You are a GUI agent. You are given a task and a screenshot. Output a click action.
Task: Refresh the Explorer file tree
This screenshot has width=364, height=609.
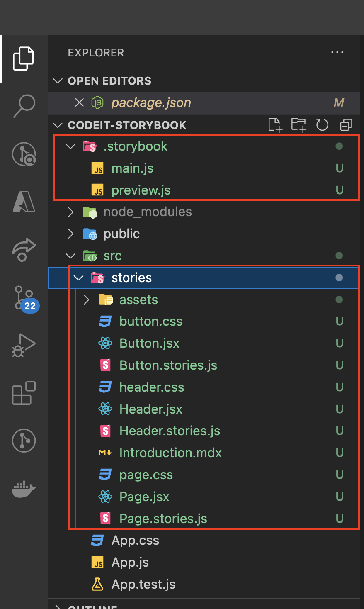[x=322, y=125]
